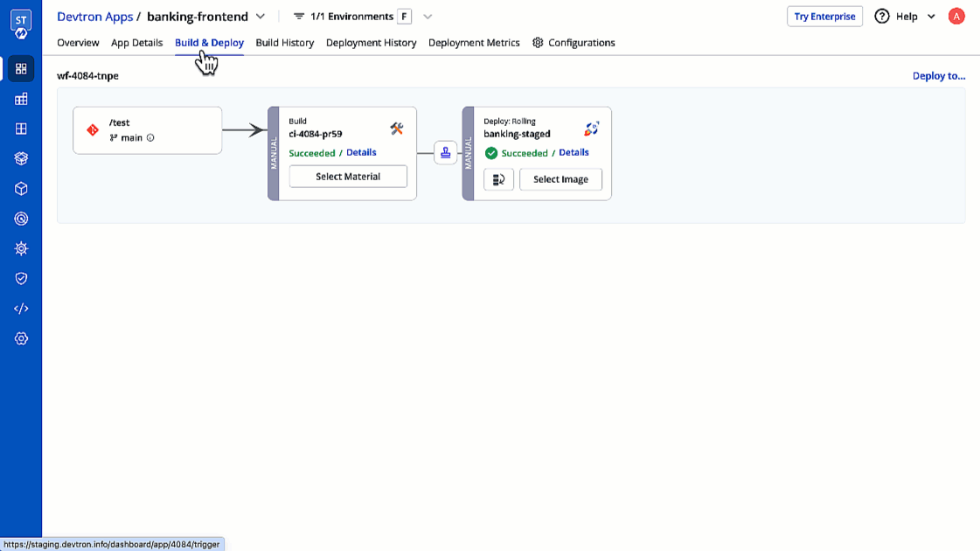Open the app selector chevron next to banking-frontend
This screenshot has width=980, height=551.
(260, 16)
